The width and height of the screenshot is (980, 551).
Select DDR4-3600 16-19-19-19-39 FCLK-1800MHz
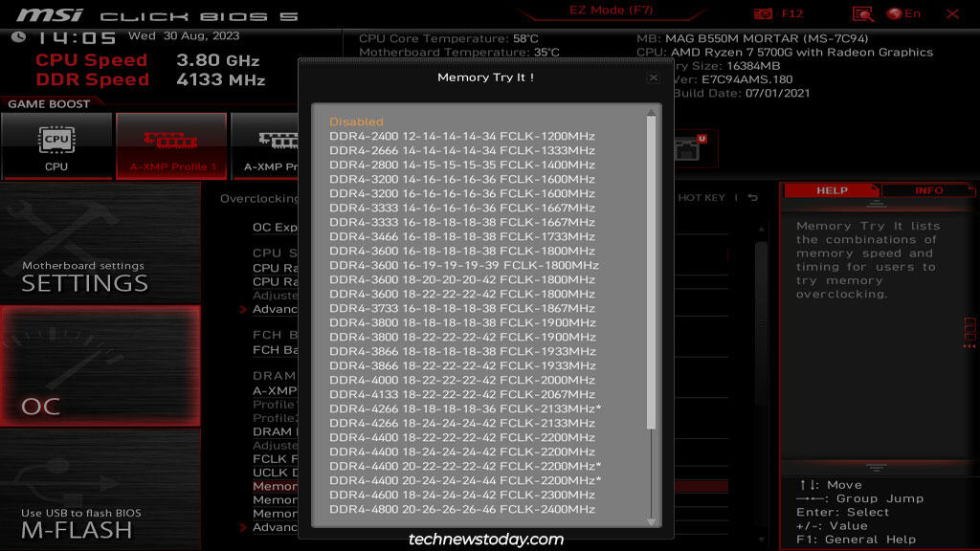[464, 266]
